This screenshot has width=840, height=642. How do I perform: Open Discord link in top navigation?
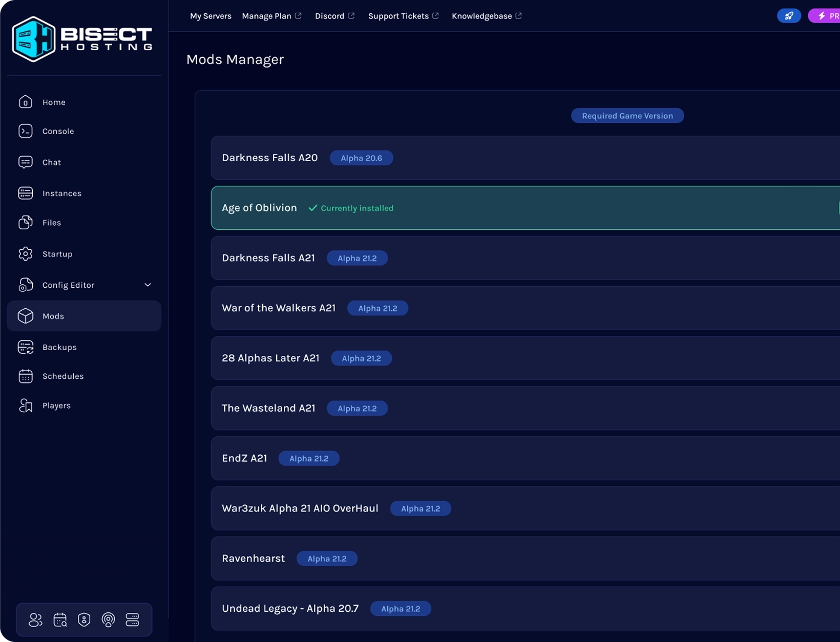pyautogui.click(x=329, y=16)
